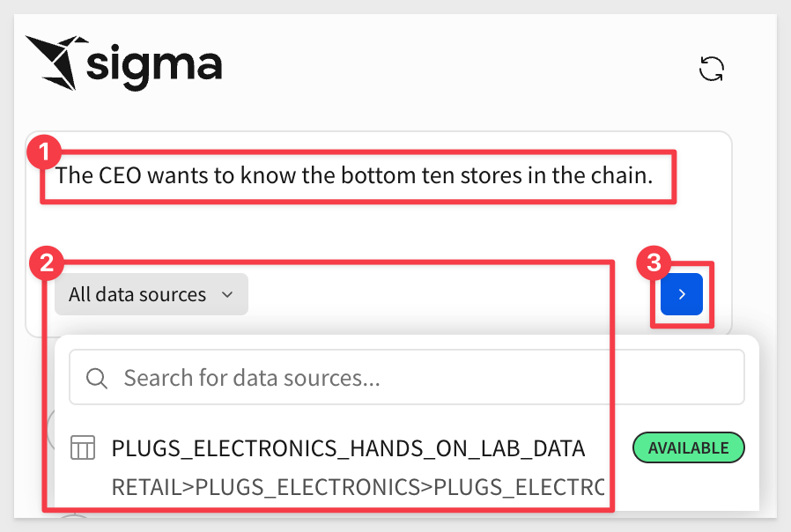Click the refresh icon at top right

pyautogui.click(x=711, y=69)
